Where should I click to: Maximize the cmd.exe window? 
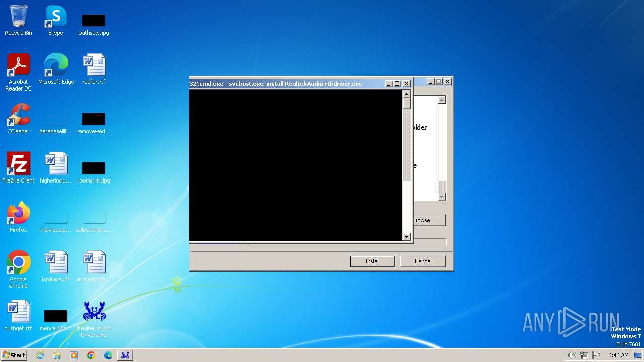pyautogui.click(x=397, y=84)
